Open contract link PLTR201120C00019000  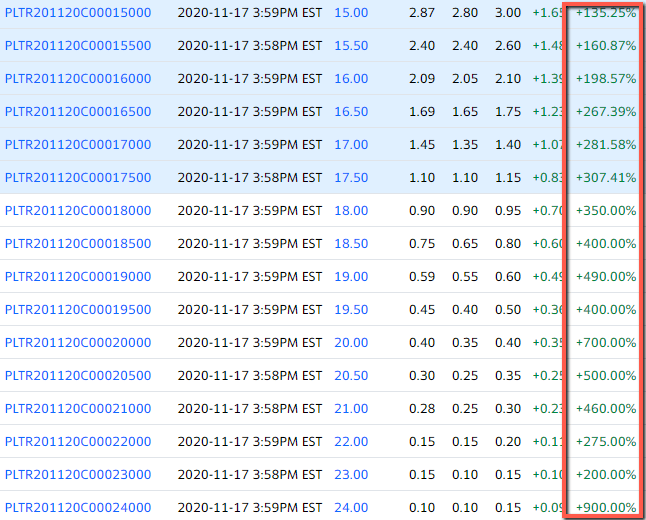click(78, 276)
